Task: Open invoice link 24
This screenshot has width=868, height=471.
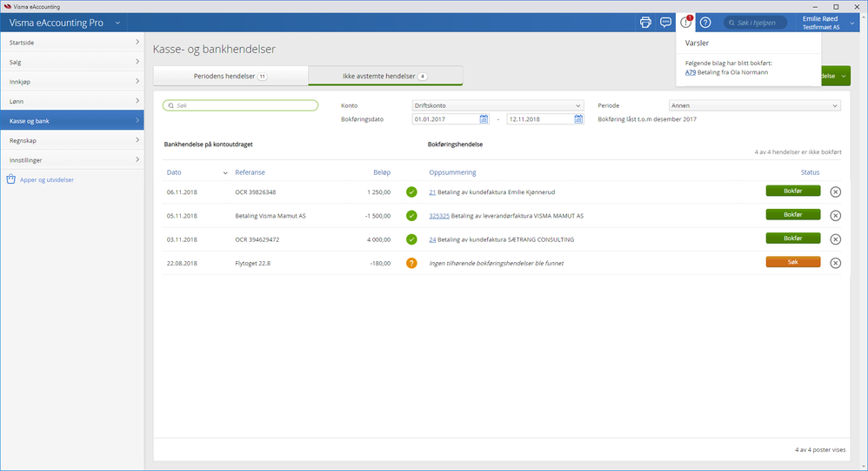Action: click(x=432, y=240)
